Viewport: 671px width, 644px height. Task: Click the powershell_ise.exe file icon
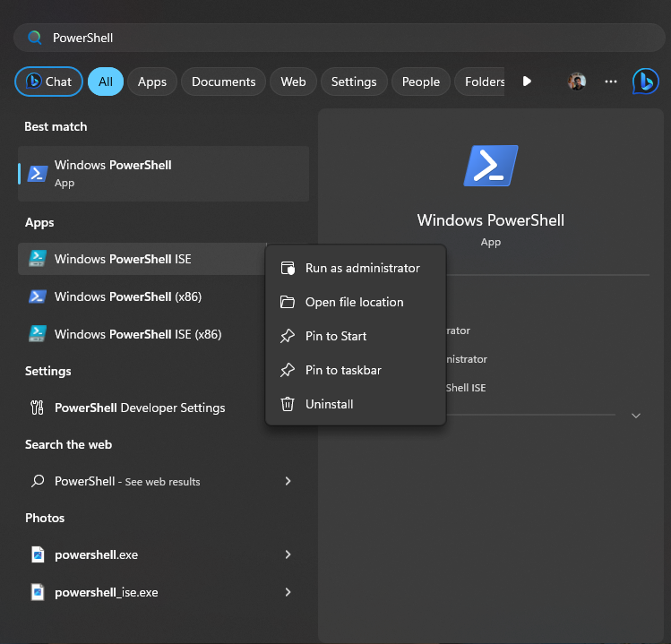tap(38, 592)
